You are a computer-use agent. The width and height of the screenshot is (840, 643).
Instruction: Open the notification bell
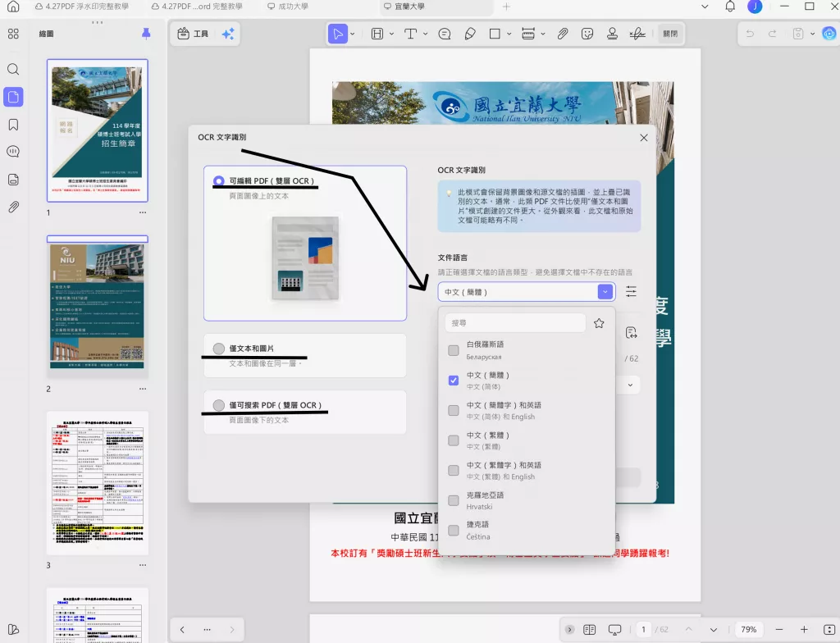pyautogui.click(x=730, y=7)
